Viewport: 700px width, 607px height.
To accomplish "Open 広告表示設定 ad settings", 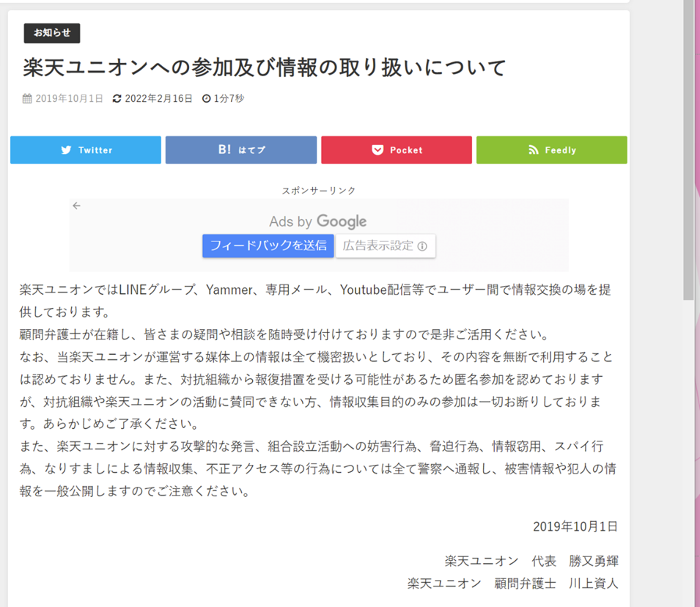I will (x=386, y=246).
